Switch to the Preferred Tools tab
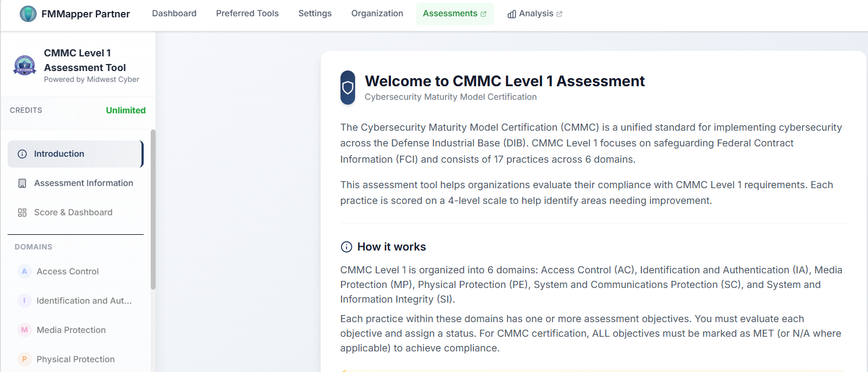Screen dimensions: 868x372 pyautogui.click(x=247, y=13)
